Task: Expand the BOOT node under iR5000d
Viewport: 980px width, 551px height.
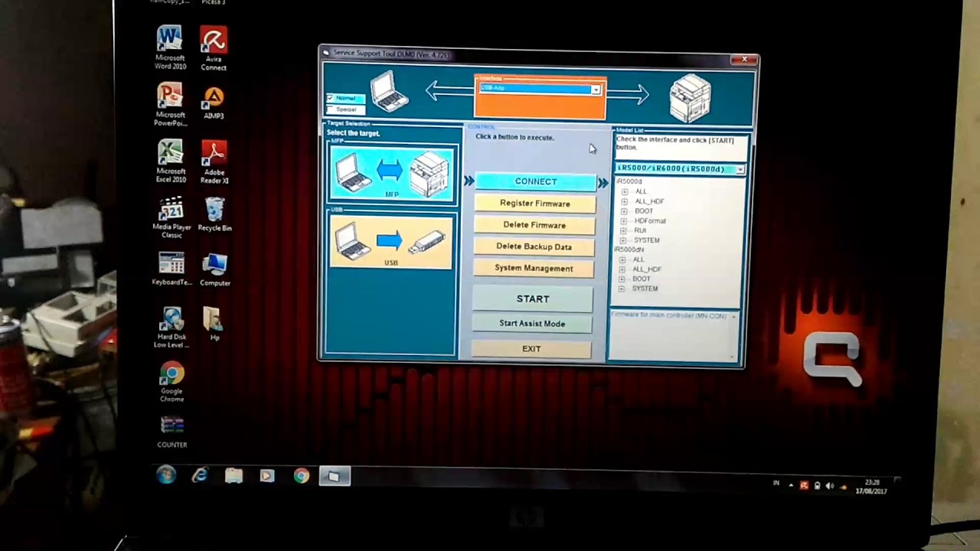Action: 624,211
